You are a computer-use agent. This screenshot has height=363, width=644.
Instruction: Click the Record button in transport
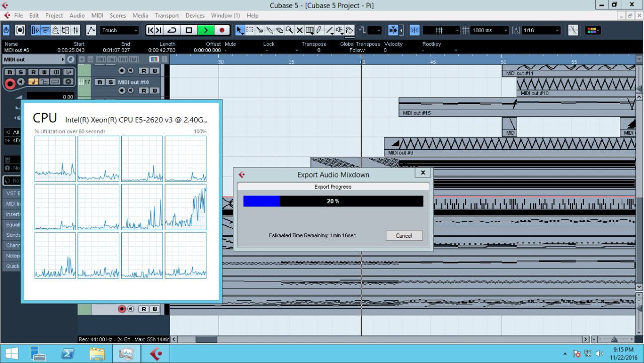(x=222, y=30)
